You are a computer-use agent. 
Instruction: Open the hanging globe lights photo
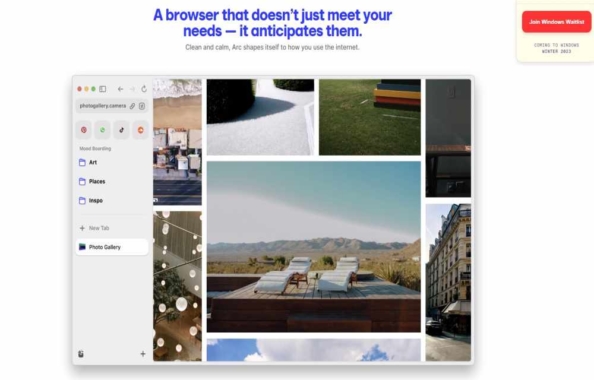(x=177, y=286)
